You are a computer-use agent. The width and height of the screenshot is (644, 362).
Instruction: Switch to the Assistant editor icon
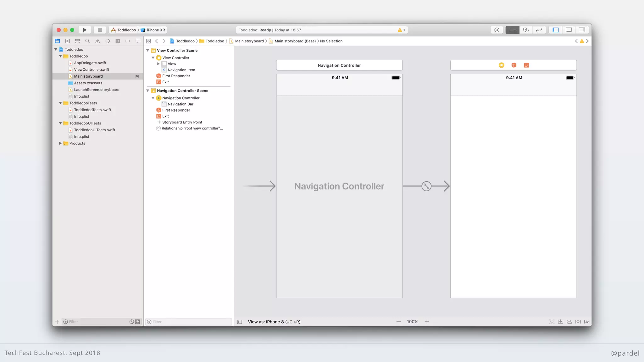tap(526, 30)
